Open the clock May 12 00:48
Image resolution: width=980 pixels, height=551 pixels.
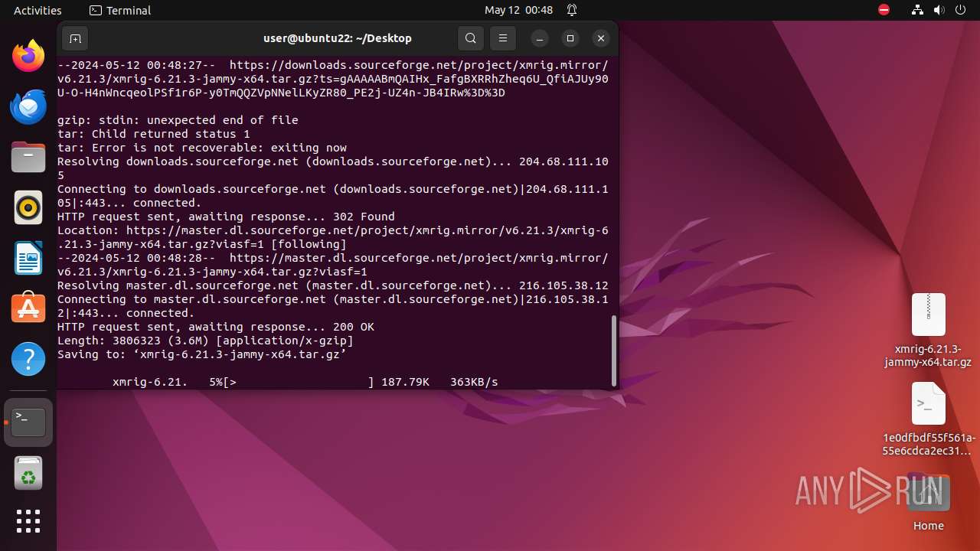[x=518, y=10]
